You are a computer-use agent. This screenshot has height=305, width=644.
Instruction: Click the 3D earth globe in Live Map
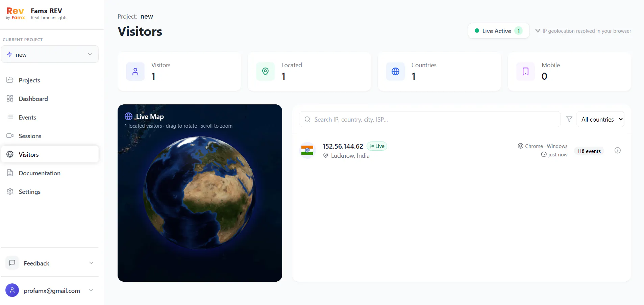(200, 193)
